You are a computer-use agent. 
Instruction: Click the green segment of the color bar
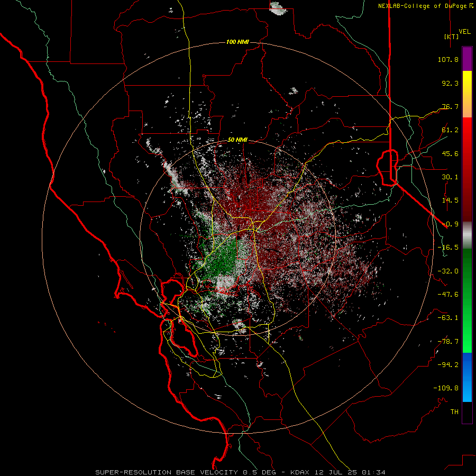pyautogui.click(x=467, y=300)
